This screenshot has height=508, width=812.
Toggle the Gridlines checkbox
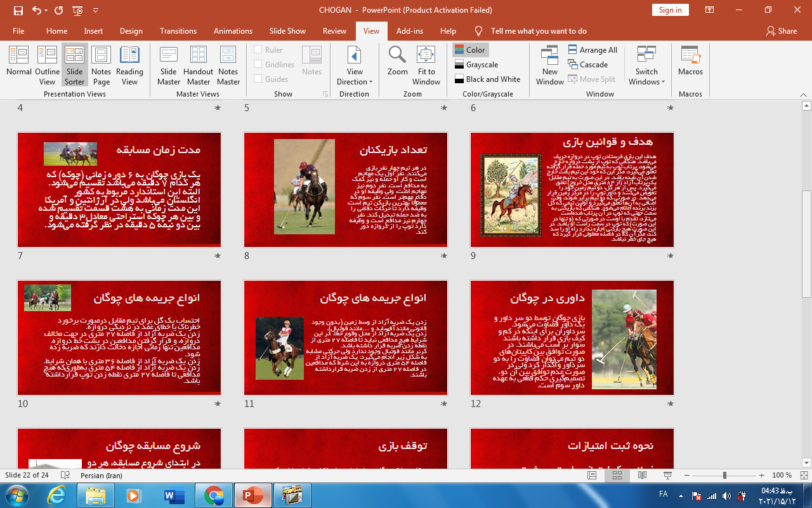pyautogui.click(x=258, y=64)
